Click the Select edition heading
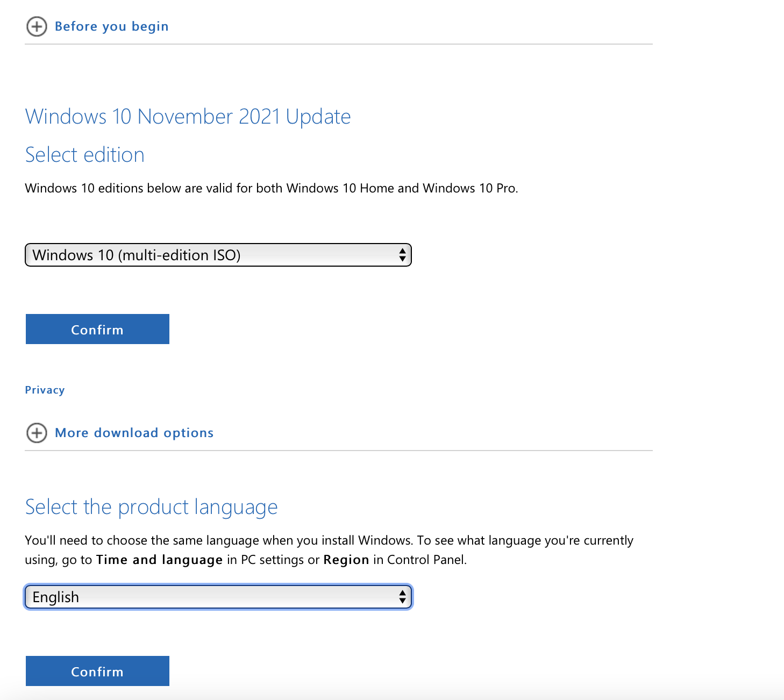This screenshot has width=784, height=700. [x=85, y=155]
